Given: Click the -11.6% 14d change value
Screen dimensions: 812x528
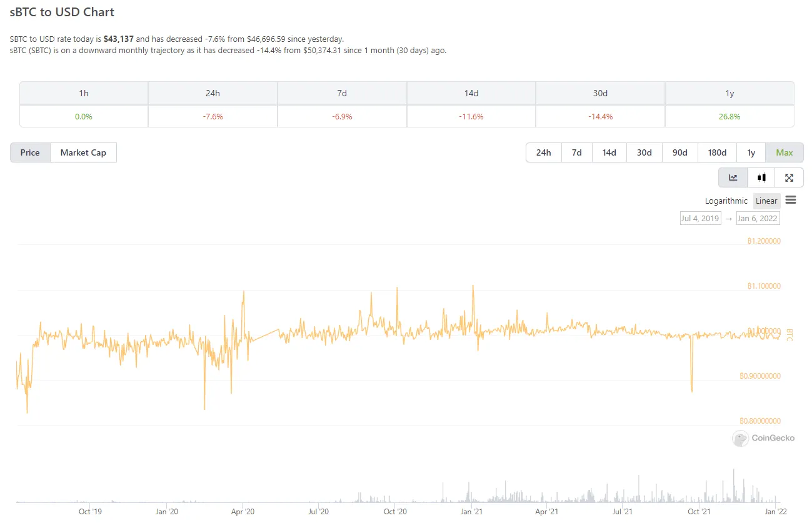Looking at the screenshot, I should click(x=471, y=116).
